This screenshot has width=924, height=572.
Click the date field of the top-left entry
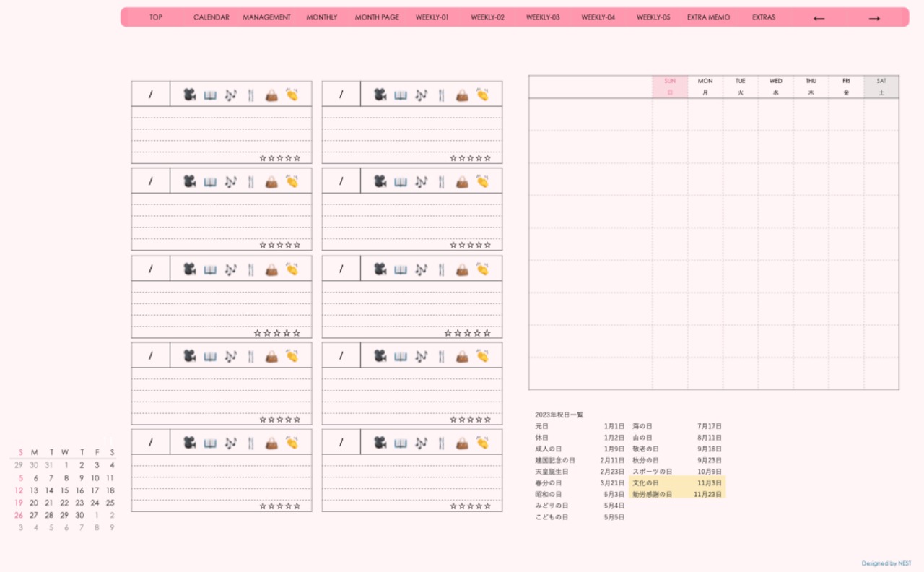151,95
